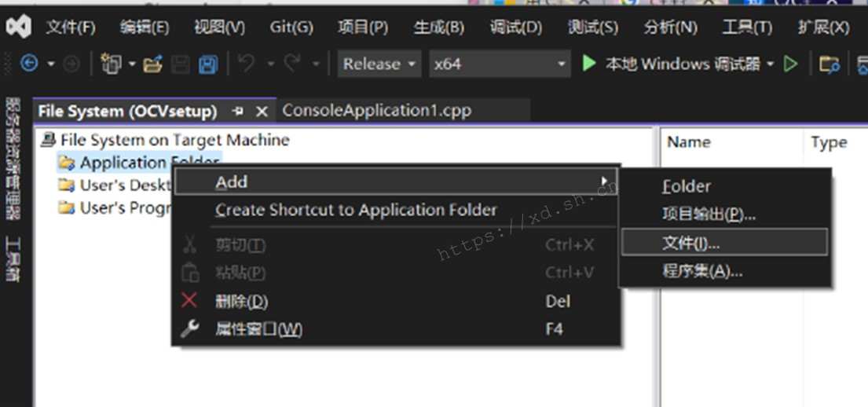Viewport: 868px width, 407px height.
Task: Open the Release configuration dropdown
Action: (379, 64)
